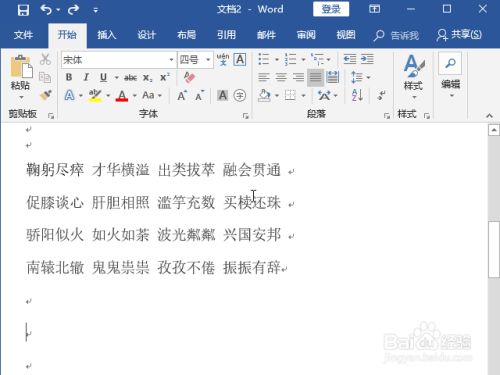Open the 文件 menu
Viewport: 500px width, 375px height.
tap(23, 35)
